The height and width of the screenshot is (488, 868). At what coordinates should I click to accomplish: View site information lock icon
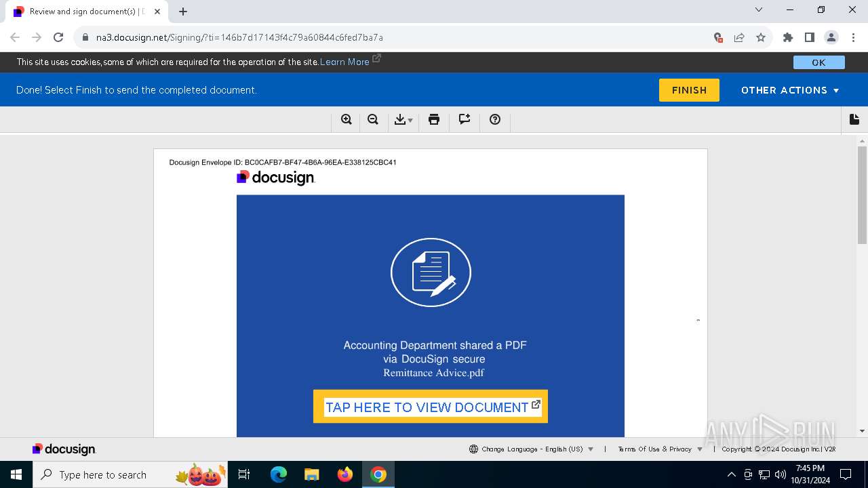tap(85, 37)
